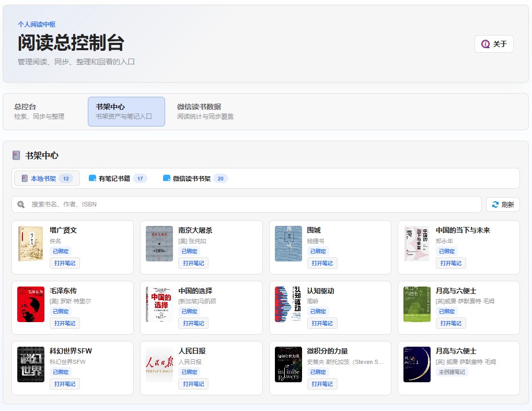The image size is (532, 411).
Task: Click 已绑定 badge on 增广贤文 card
Action: tap(61, 251)
